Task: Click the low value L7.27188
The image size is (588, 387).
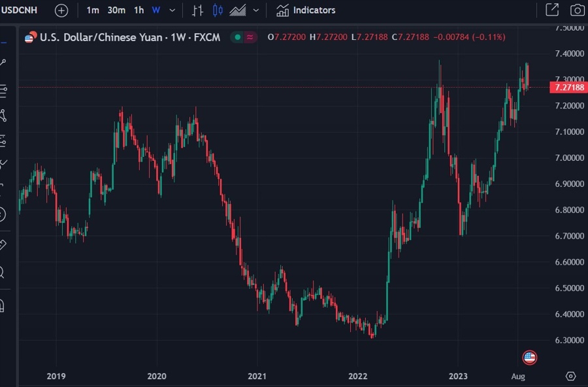Action: pos(369,37)
